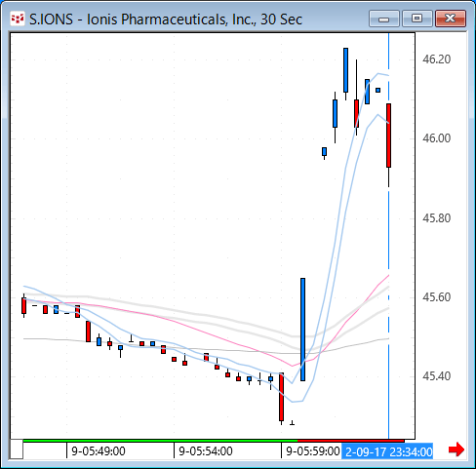
Task: Click the window title S.IONS - Ionis Pharmaceuticals
Action: [x=166, y=20]
